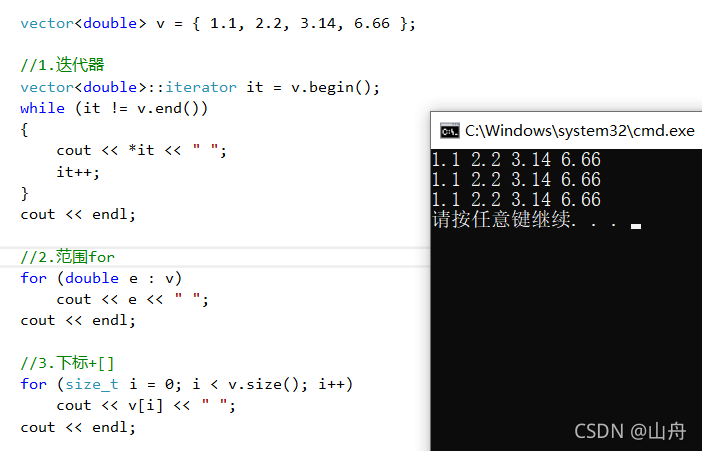Click the it++; statement

pos(78,172)
